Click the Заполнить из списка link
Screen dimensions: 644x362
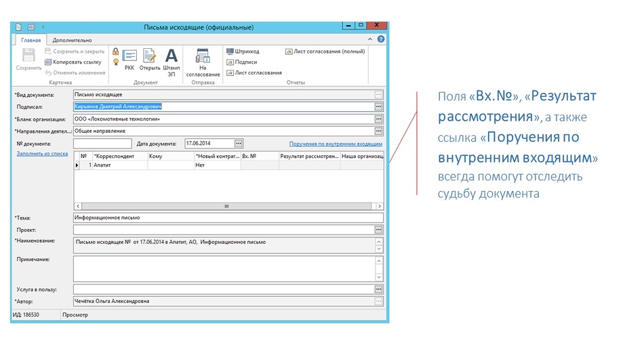(x=42, y=154)
